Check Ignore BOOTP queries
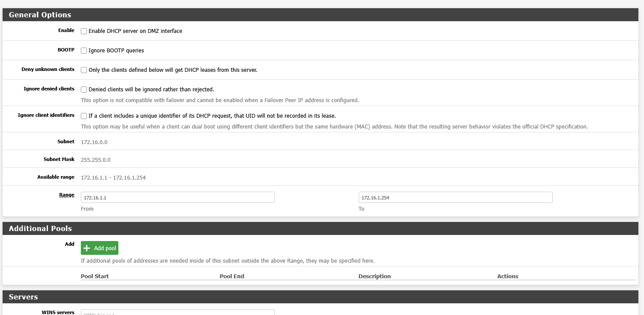This screenshot has height=315, width=644. [x=84, y=50]
